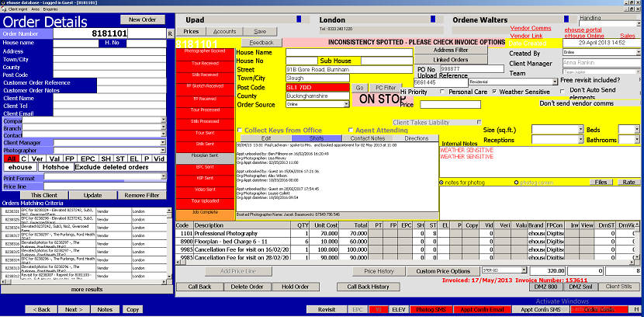Select the Floorplan Sent status block
The width and height of the screenshot is (644, 317).
[205, 158]
